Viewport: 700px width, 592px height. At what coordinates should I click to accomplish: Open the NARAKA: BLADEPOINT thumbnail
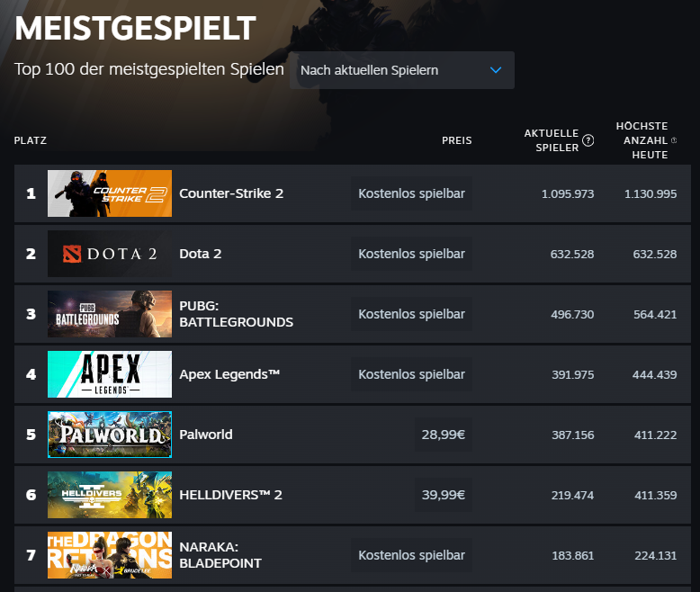pos(110,555)
